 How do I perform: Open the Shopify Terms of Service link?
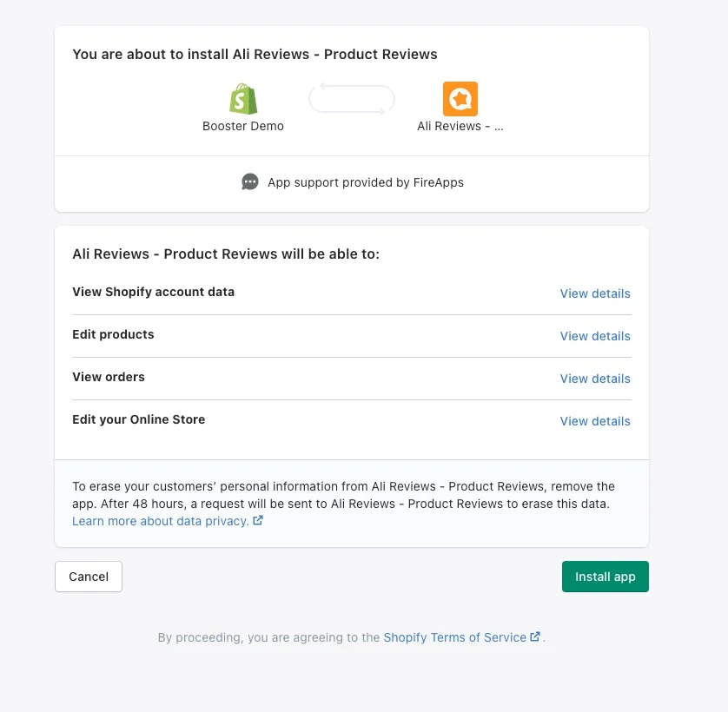coord(454,637)
